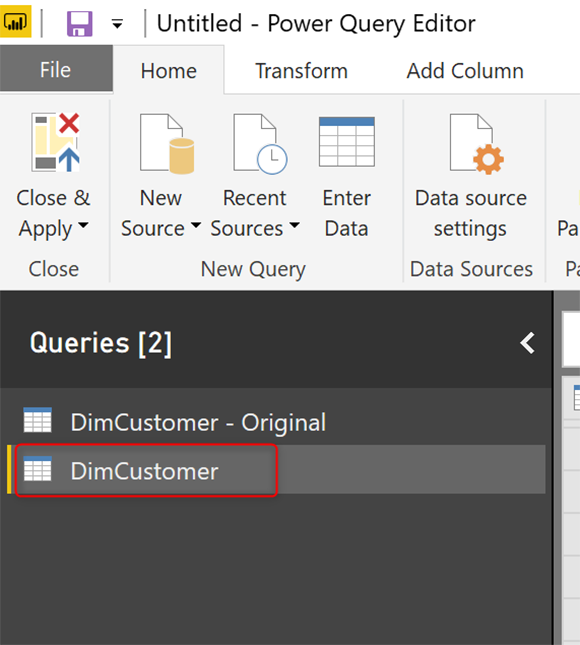Viewport: 580px width, 645px height.
Task: Click the Untitled - Power Query Editor title
Action: [316, 23]
